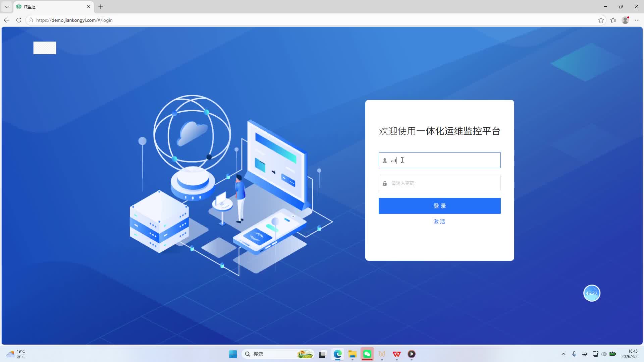Open WPS Office from the taskbar

click(x=397, y=354)
